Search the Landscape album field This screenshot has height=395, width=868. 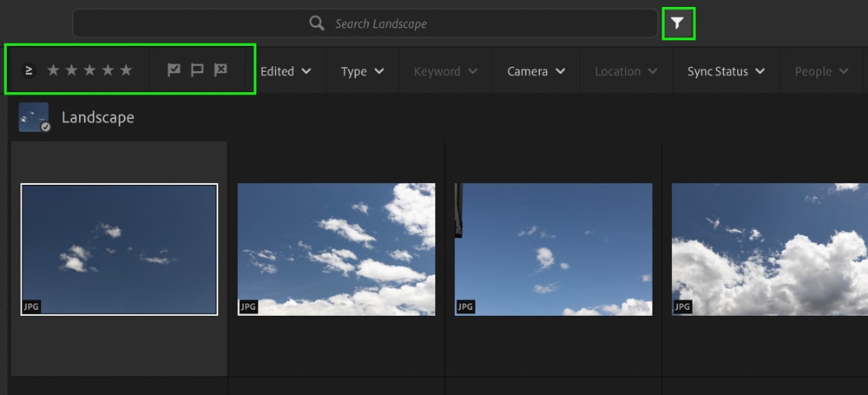(365, 23)
